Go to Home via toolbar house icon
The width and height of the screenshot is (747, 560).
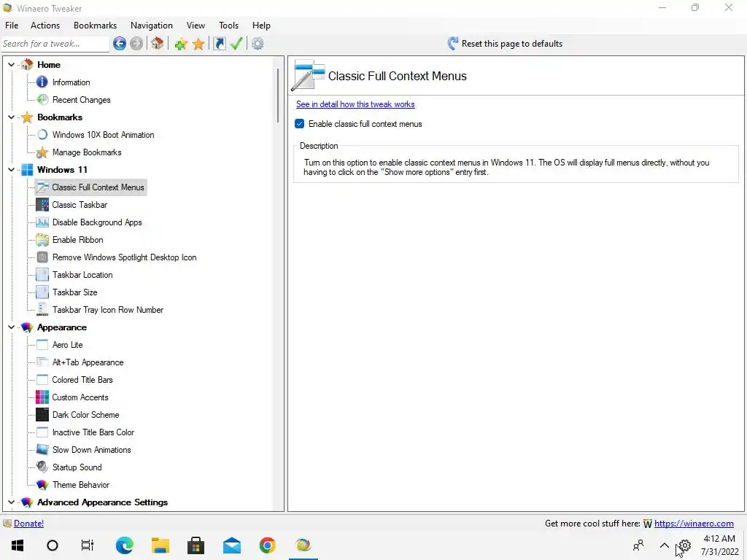coord(158,44)
